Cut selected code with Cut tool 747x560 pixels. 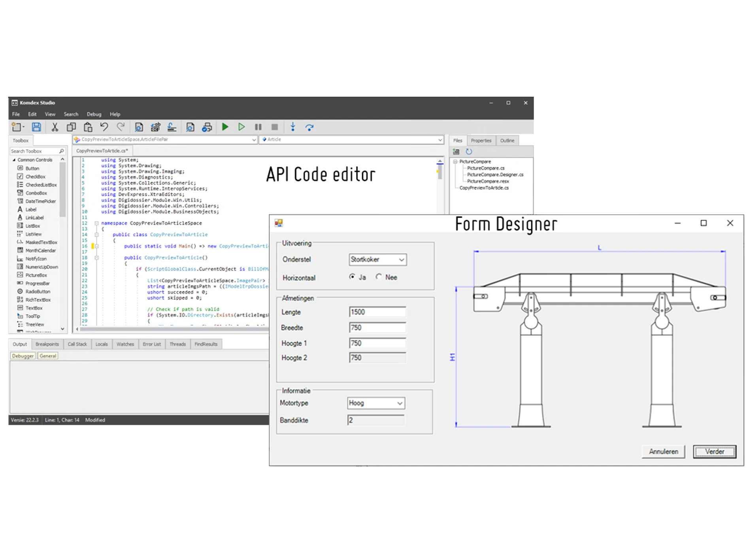pyautogui.click(x=55, y=127)
